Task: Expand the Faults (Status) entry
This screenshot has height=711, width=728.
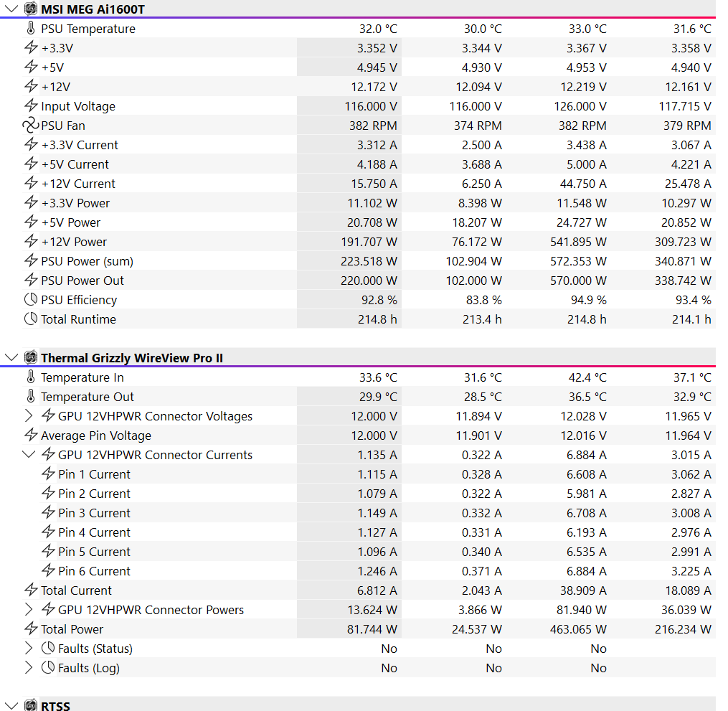Action: (29, 649)
